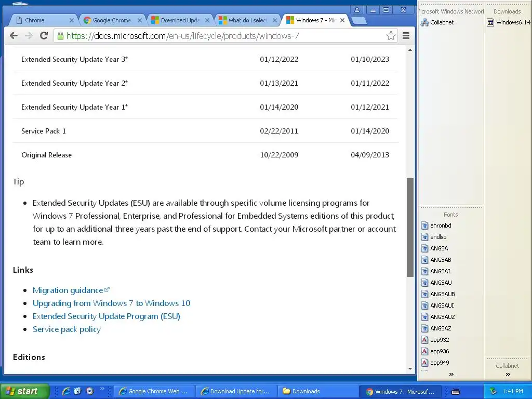The width and height of the screenshot is (532, 399).
Task: Expand the Collabnet toolbar overflow chevron
Action: tap(508, 375)
